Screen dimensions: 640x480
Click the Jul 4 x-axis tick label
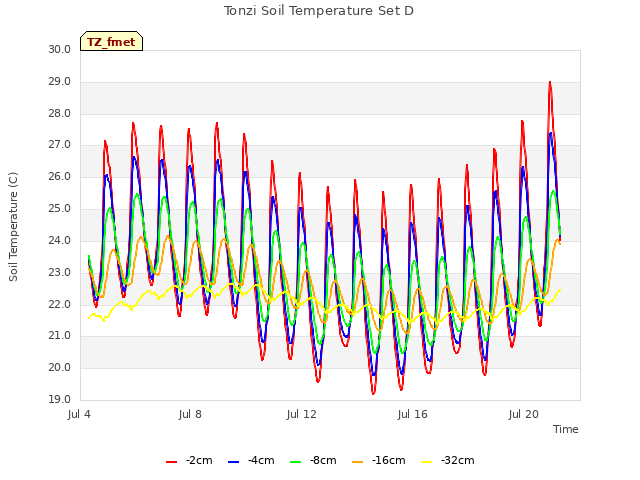point(79,414)
